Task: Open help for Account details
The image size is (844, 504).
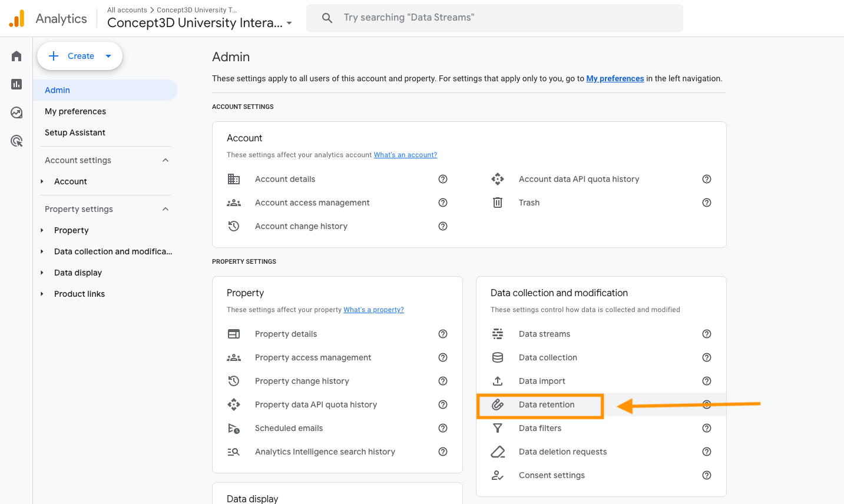Action: pos(443,179)
